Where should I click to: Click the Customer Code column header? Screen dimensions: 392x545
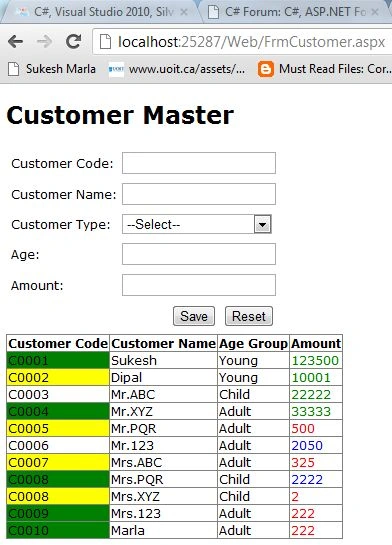click(x=58, y=343)
